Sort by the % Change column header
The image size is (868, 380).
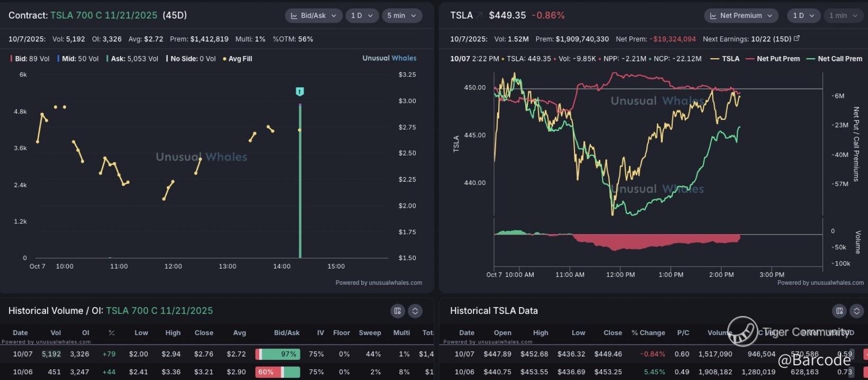point(648,332)
